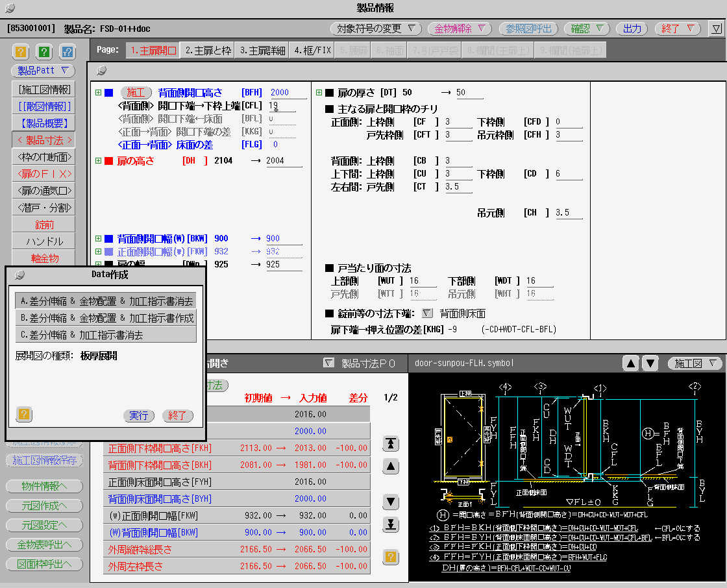Click the CFL input field showing 19
This screenshot has height=588, width=727.
coord(282,106)
